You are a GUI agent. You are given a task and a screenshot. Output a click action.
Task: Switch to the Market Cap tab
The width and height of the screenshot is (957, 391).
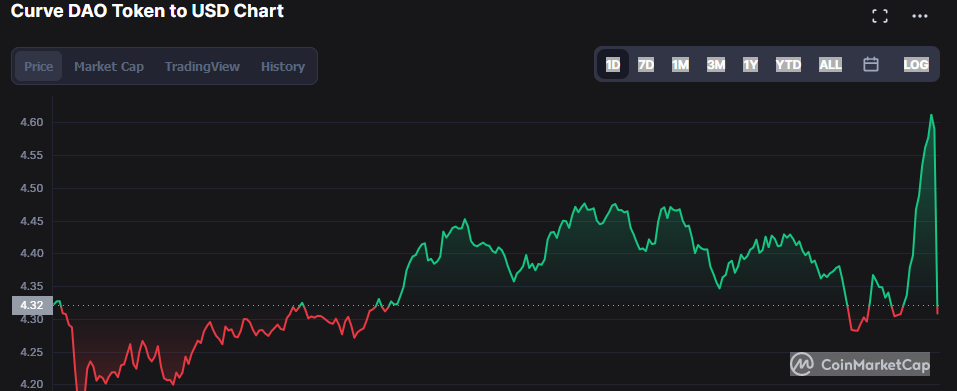click(109, 66)
